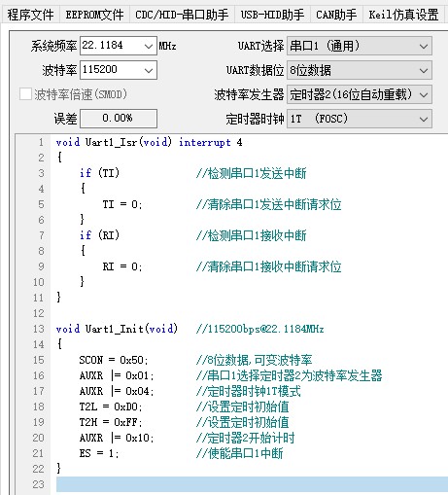Click the 'T2L = 0xD0;' line

tap(111, 407)
